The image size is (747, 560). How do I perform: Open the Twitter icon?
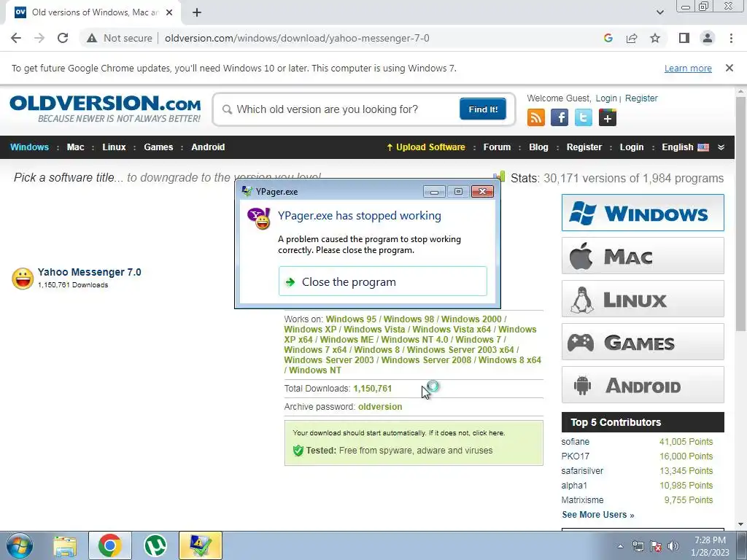[583, 117]
